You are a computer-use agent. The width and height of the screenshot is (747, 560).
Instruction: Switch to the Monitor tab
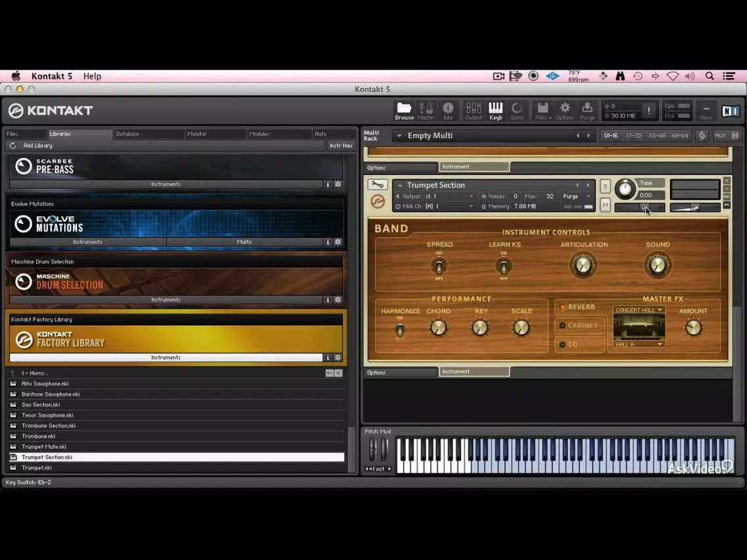(214, 134)
